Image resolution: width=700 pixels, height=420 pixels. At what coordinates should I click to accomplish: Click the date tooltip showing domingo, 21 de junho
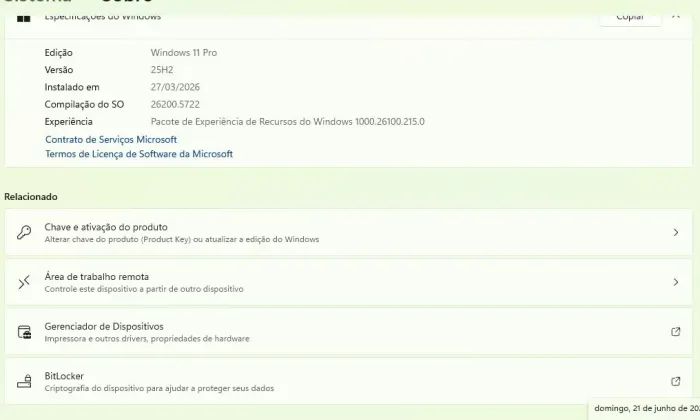646,408
